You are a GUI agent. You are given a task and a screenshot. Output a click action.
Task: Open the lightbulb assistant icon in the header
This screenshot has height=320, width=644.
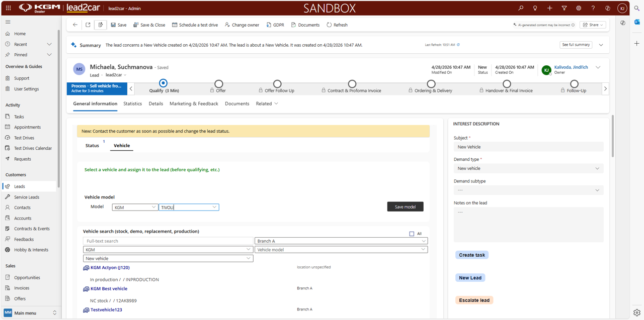535,8
